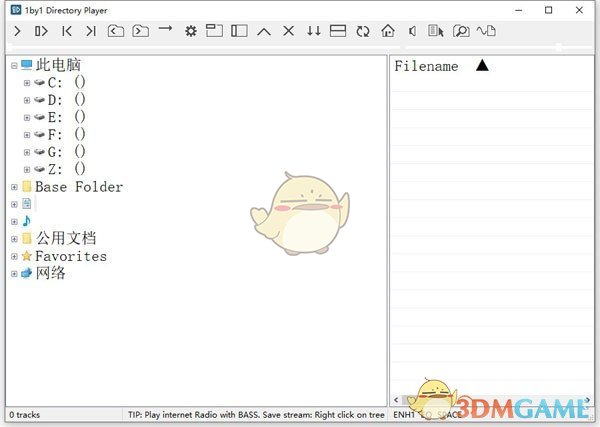The image size is (600, 427).
Task: Go to the previous folder icon
Action: 116,31
